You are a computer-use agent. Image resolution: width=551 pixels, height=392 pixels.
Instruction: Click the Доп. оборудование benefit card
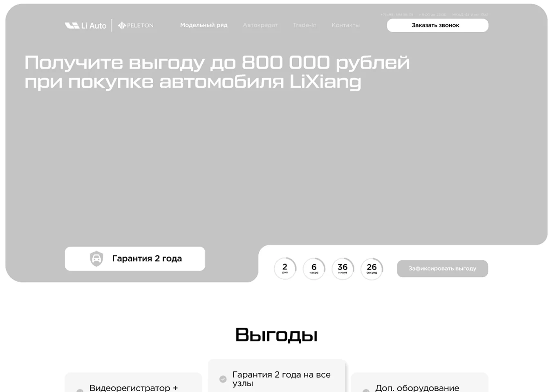(x=419, y=384)
